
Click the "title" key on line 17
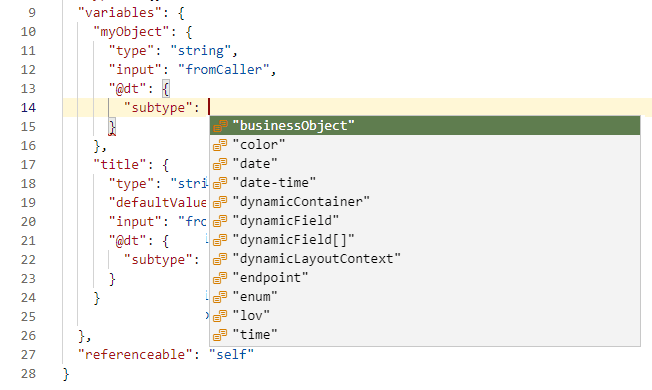pos(120,165)
